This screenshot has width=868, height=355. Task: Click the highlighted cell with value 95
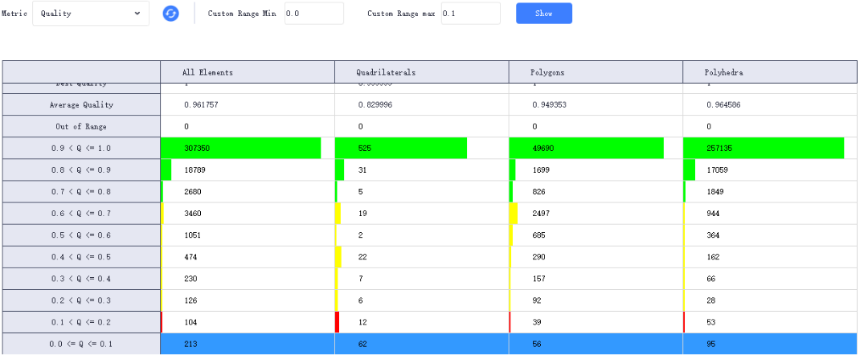coord(769,344)
